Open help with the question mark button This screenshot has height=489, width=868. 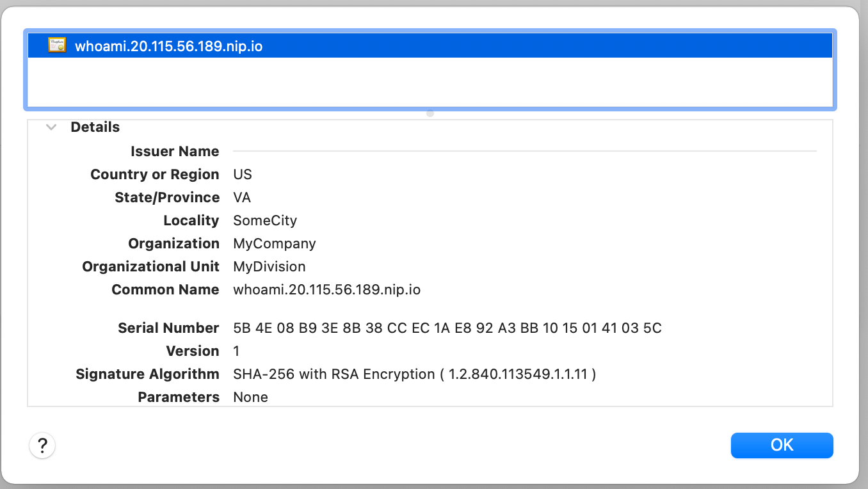(42, 445)
